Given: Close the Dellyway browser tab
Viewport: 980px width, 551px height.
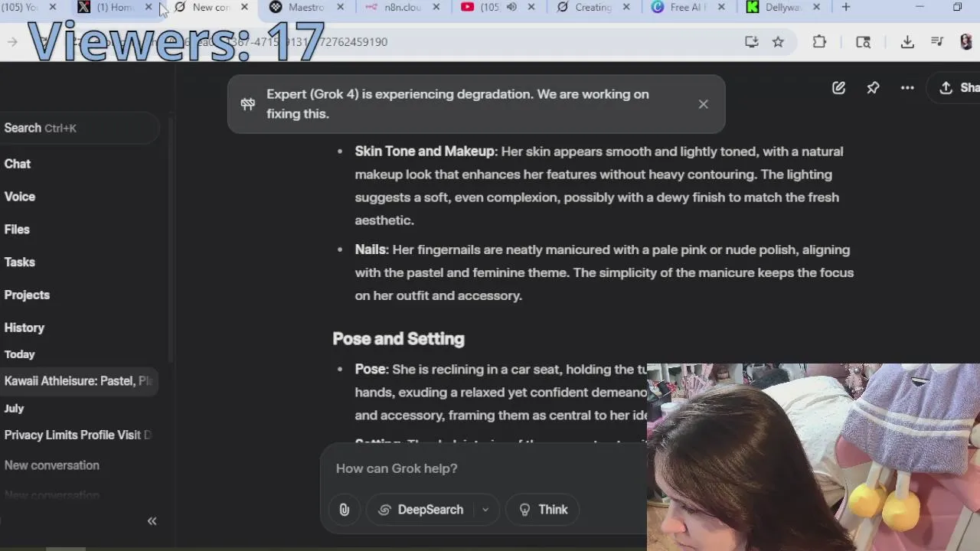Looking at the screenshot, I should (x=816, y=7).
